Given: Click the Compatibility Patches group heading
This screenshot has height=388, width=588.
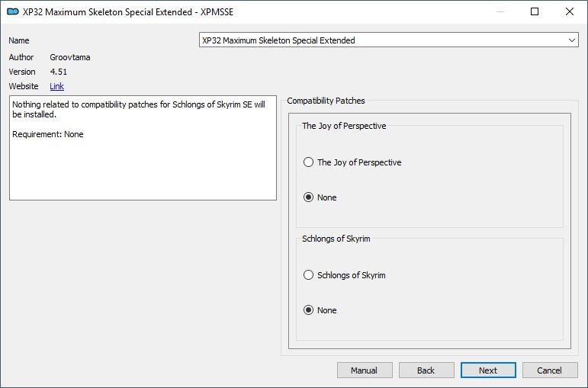Looking at the screenshot, I should tap(326, 101).
